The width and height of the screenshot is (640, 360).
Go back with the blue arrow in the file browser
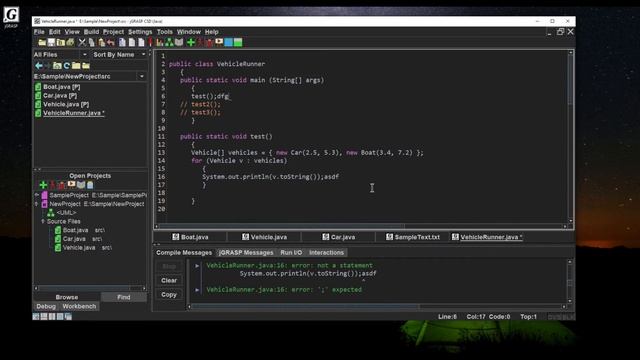pos(39,66)
